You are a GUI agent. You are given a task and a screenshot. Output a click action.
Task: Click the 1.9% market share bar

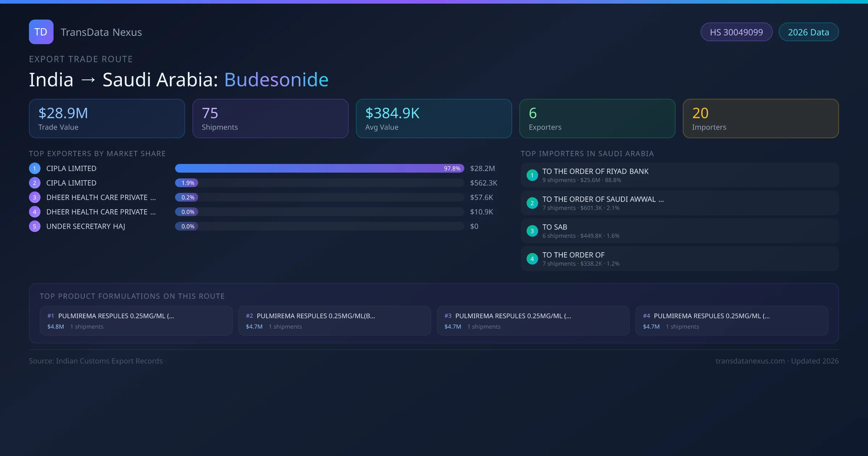187,183
